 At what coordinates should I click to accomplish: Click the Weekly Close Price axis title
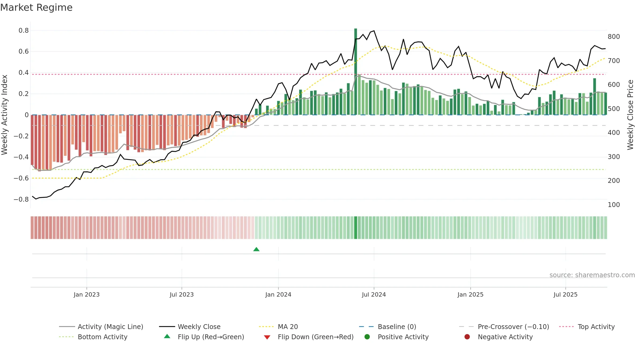click(x=630, y=115)
